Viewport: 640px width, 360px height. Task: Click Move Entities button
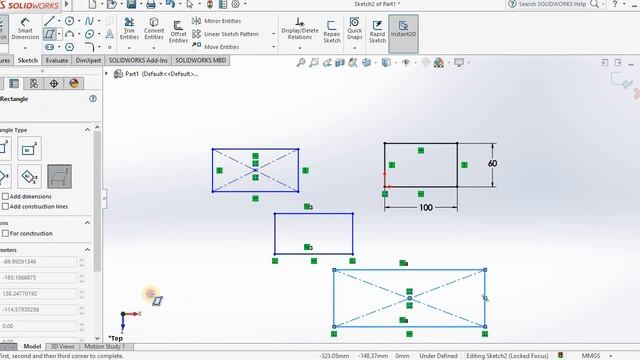click(x=216, y=47)
